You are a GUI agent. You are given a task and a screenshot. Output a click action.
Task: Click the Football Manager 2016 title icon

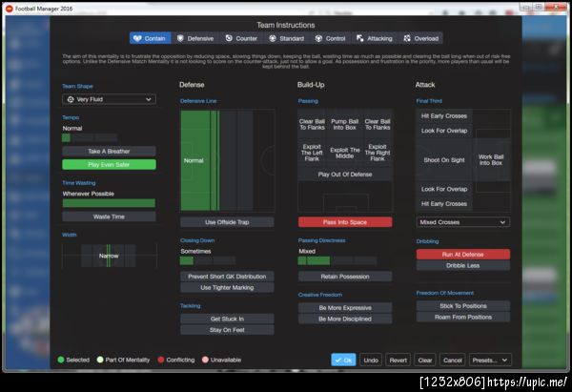[x=10, y=9]
